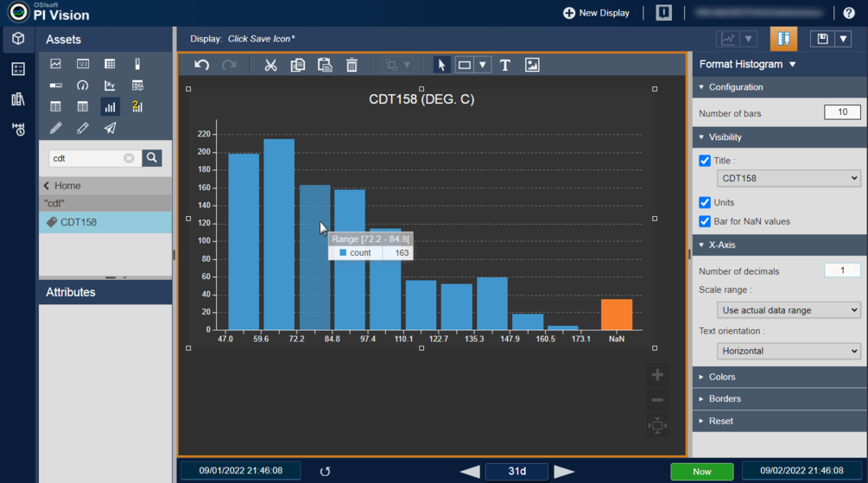Shift time range backward
The width and height of the screenshot is (868, 483).
click(x=470, y=472)
